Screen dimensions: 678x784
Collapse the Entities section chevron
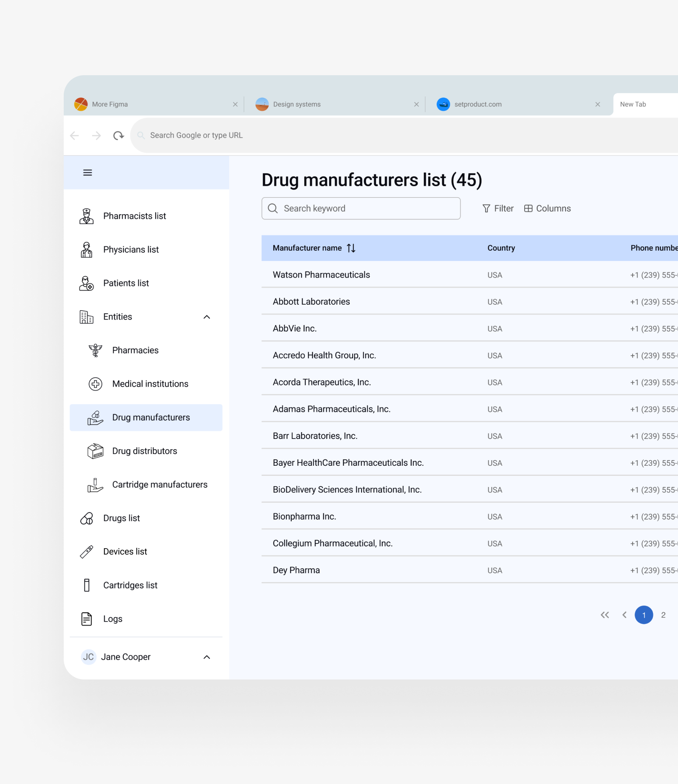click(207, 317)
